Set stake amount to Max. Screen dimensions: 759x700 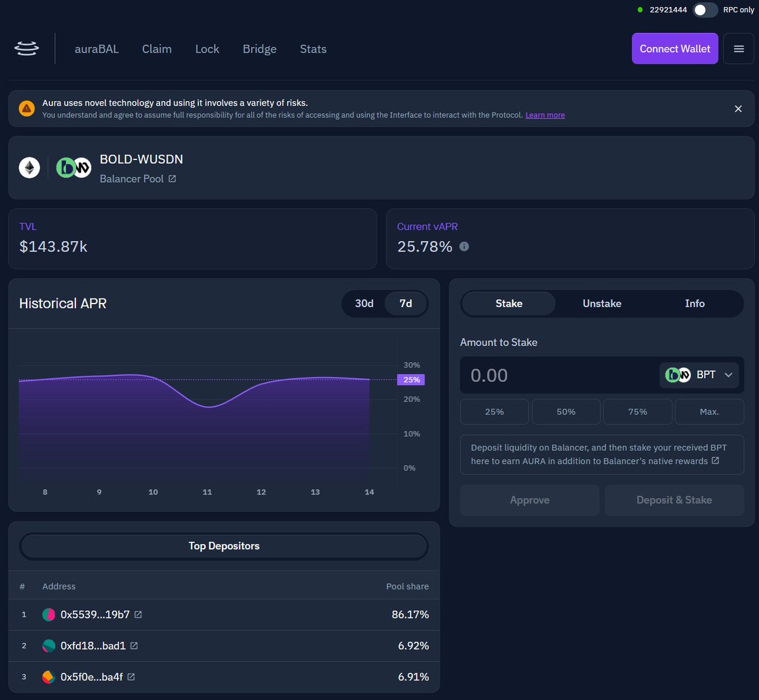click(x=709, y=412)
